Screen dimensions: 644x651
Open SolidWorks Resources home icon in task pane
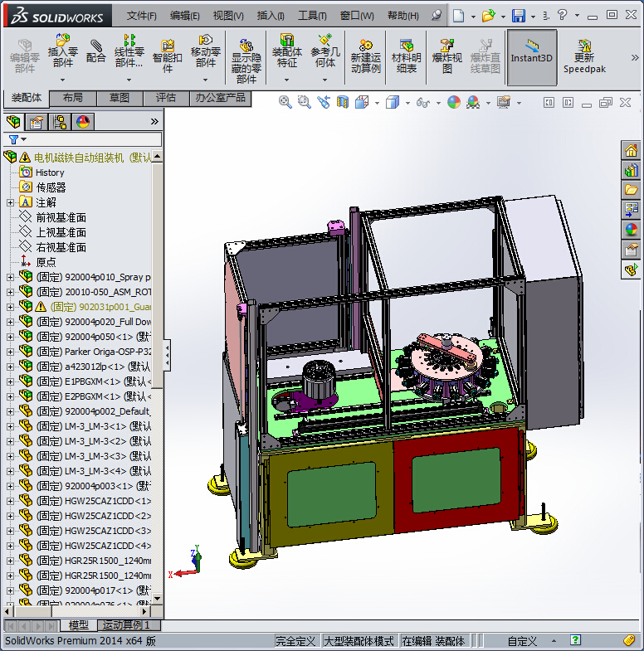point(631,150)
